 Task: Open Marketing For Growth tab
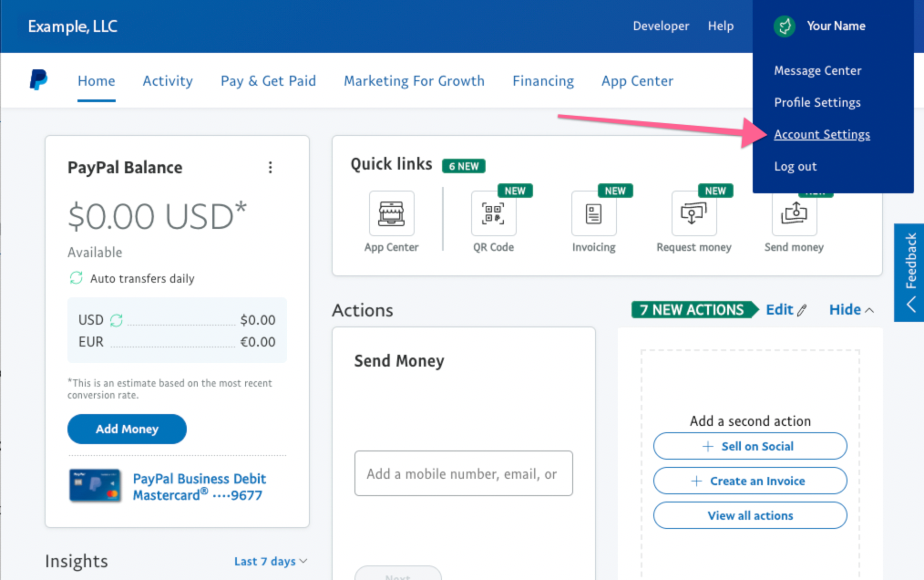tap(415, 81)
